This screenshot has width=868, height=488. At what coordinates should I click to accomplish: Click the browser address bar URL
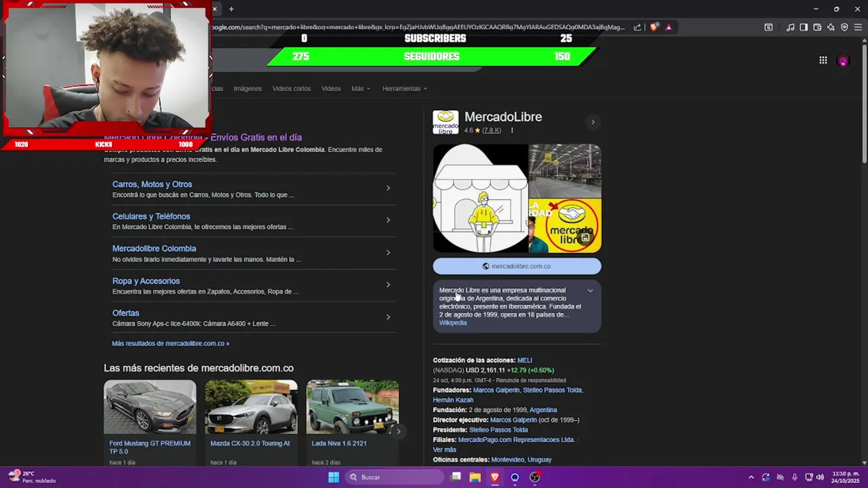point(417,27)
